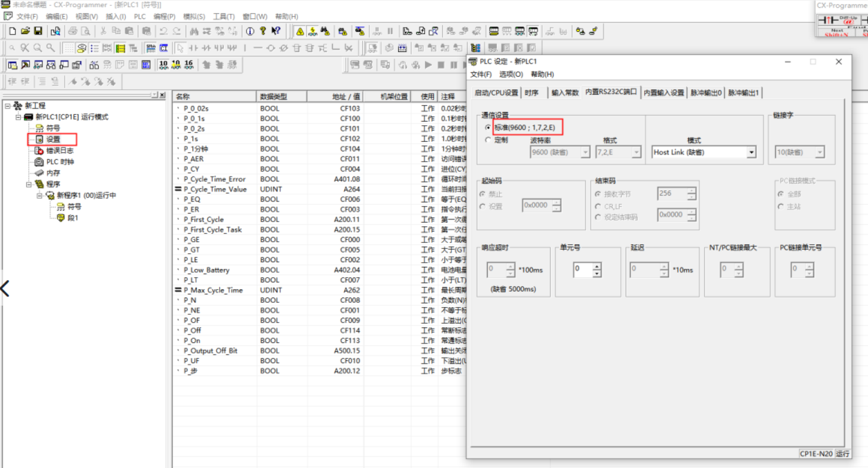Click the binoculars Find icon in toolbar
Viewport: 868px width, 468px height.
tap(194, 31)
